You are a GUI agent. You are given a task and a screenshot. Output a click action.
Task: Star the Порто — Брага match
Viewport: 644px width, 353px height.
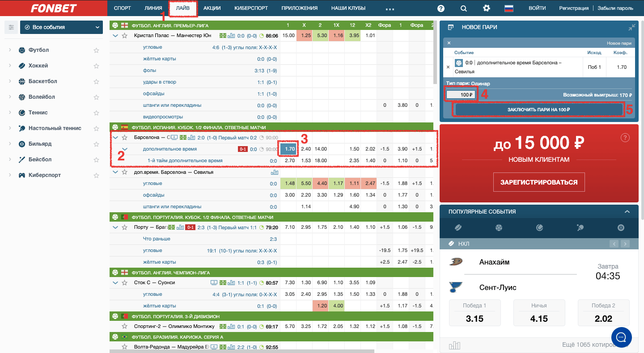[125, 227]
